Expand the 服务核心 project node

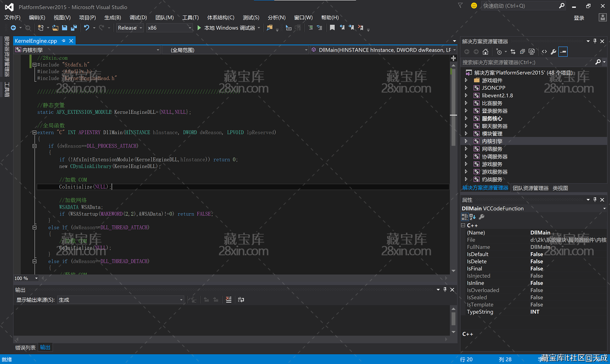click(x=466, y=119)
